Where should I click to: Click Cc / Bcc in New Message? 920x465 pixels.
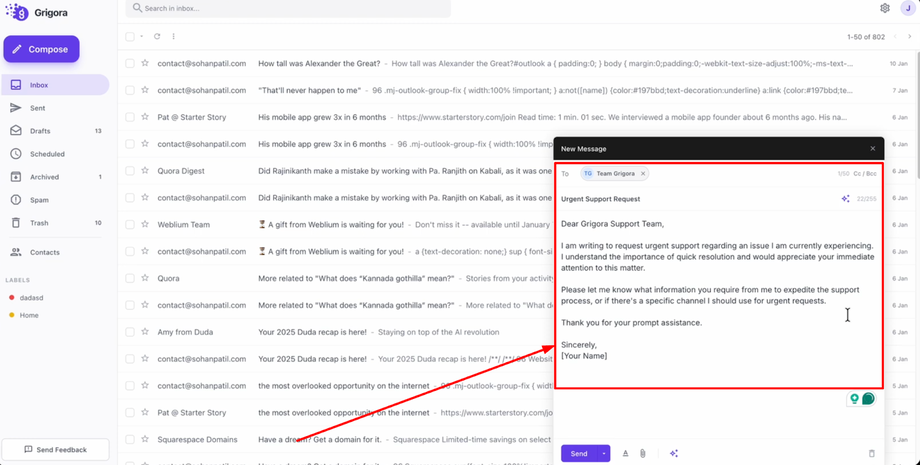865,174
